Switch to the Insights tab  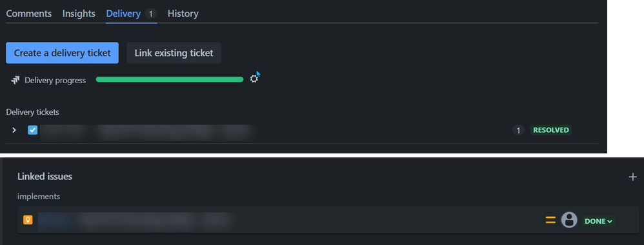coord(79,14)
